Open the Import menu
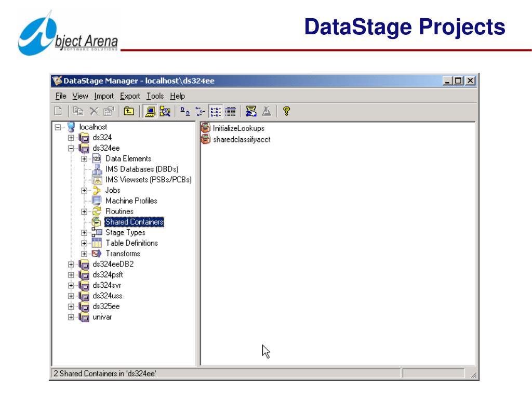532x411 pixels. (x=104, y=97)
